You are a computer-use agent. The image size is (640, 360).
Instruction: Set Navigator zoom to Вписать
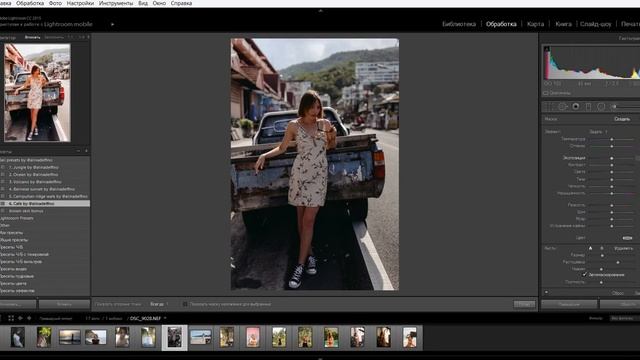click(x=32, y=37)
